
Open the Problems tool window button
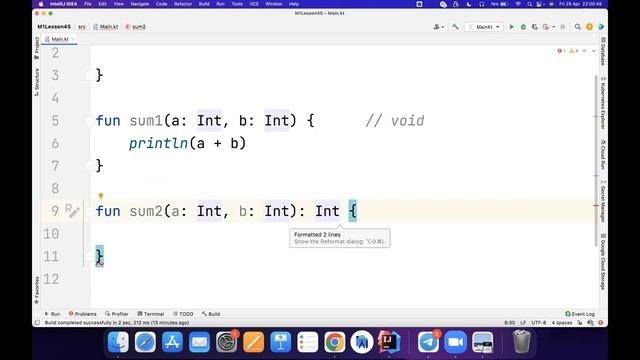click(x=82, y=314)
